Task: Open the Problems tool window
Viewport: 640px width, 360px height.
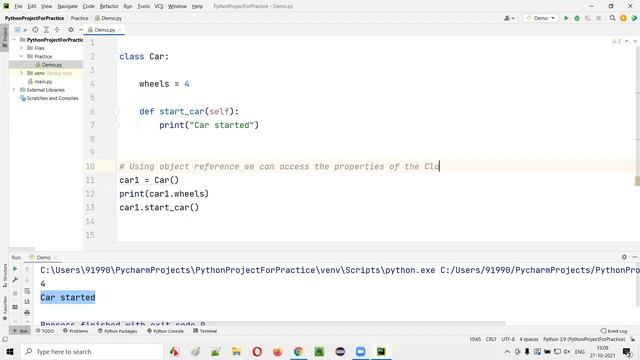Action: tap(76, 331)
